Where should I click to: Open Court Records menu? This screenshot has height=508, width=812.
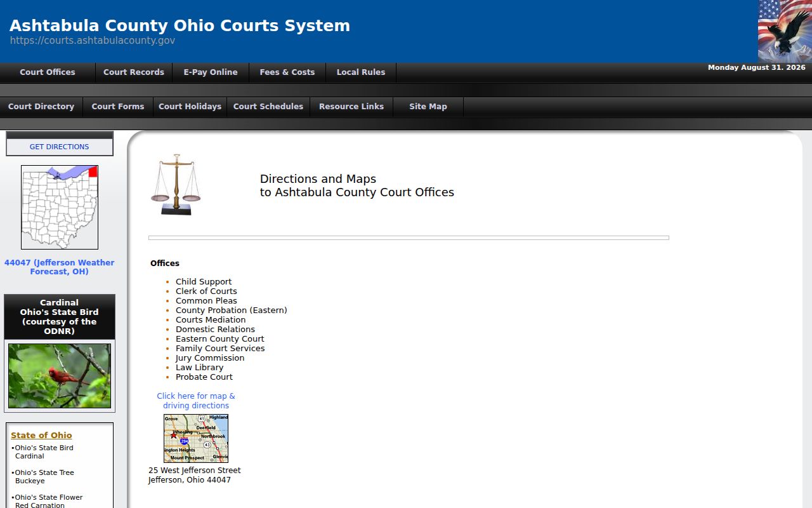point(134,72)
